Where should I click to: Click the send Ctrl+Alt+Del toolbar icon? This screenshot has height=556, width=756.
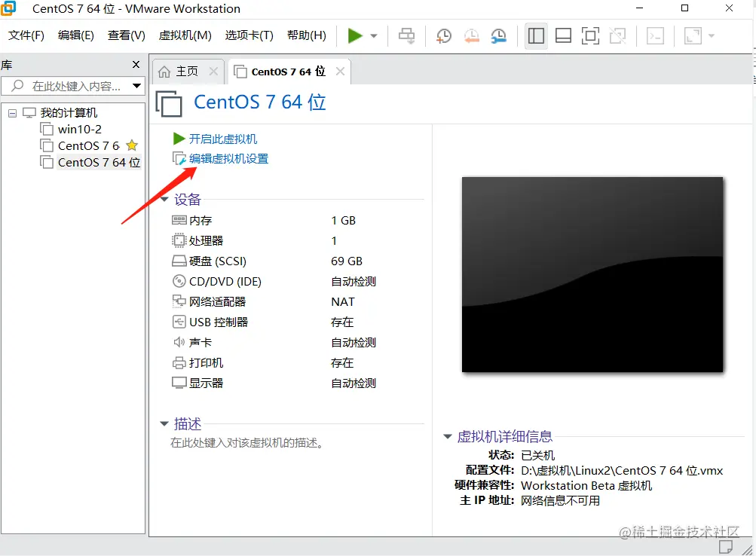click(x=406, y=35)
